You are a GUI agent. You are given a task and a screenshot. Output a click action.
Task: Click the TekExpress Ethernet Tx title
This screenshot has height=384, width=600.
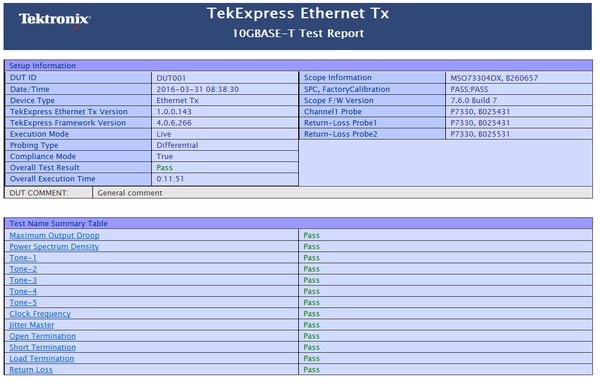coord(298,13)
